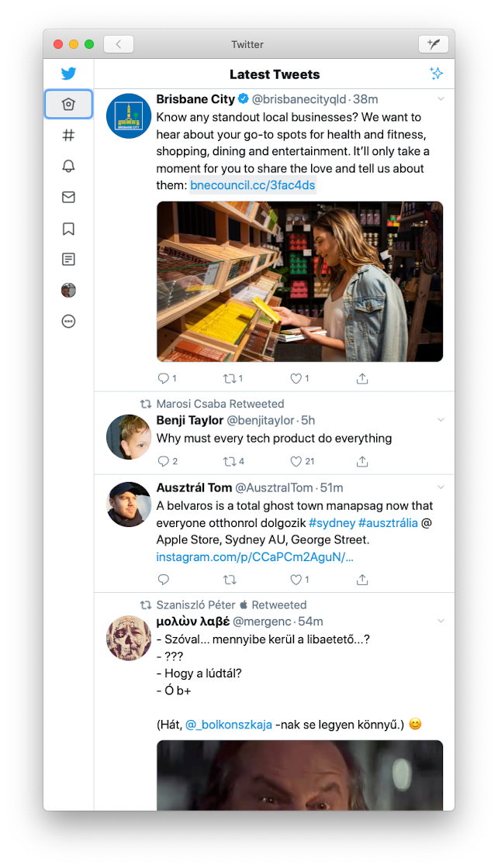
Task: Click the compose new tweet feather button
Action: [x=433, y=44]
